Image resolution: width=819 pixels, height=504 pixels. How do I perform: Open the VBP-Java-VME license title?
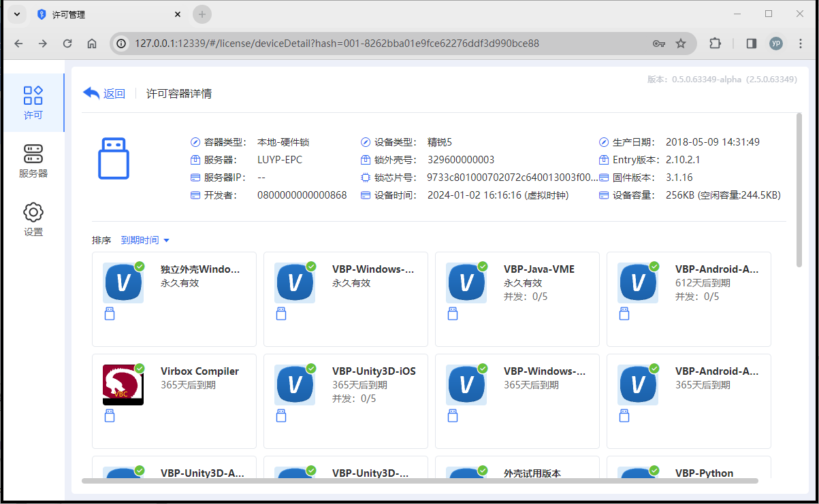point(539,269)
